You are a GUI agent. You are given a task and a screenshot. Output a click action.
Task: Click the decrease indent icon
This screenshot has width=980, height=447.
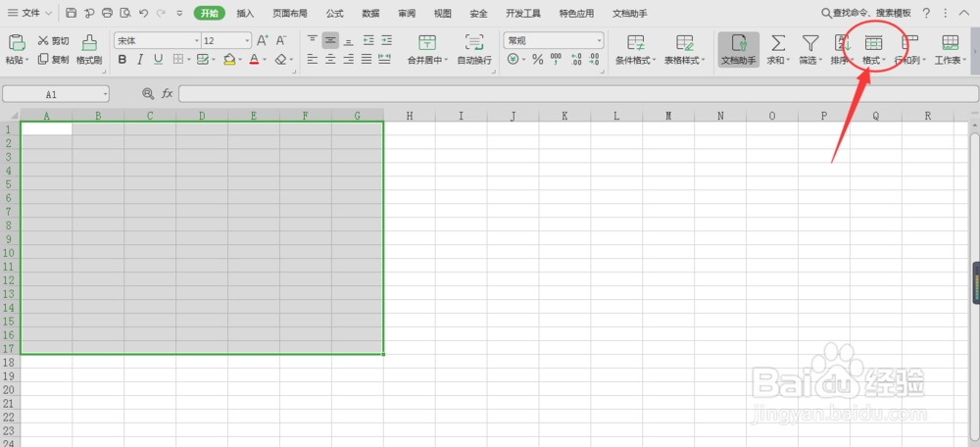click(368, 40)
